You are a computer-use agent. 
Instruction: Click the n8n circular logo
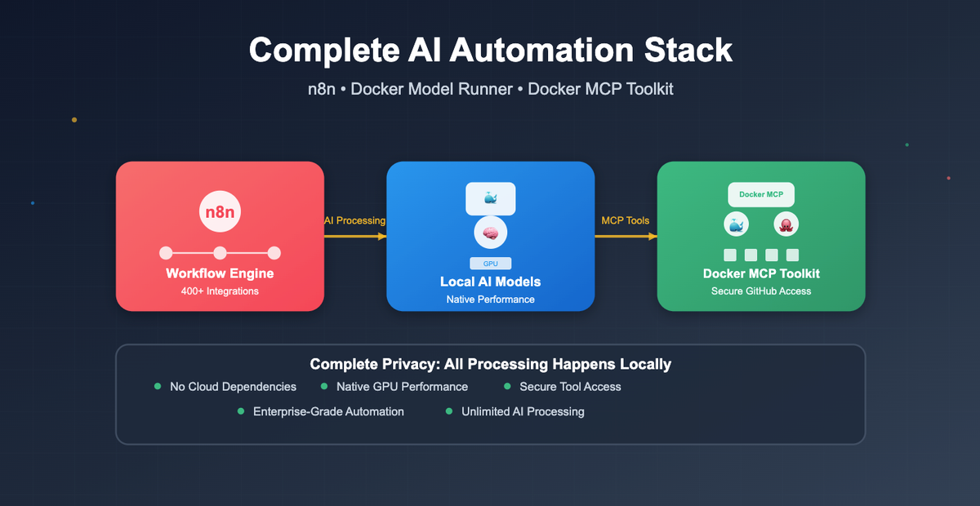pyautogui.click(x=219, y=211)
